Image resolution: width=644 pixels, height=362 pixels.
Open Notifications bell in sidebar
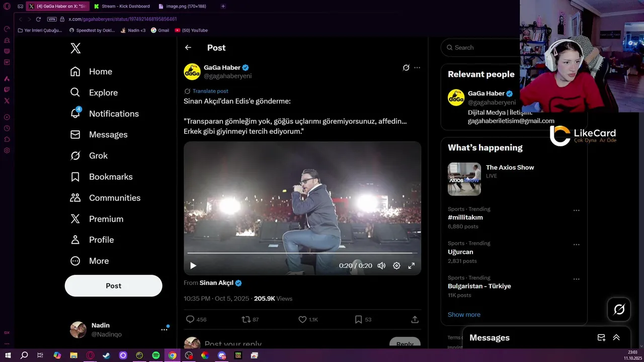(75, 114)
